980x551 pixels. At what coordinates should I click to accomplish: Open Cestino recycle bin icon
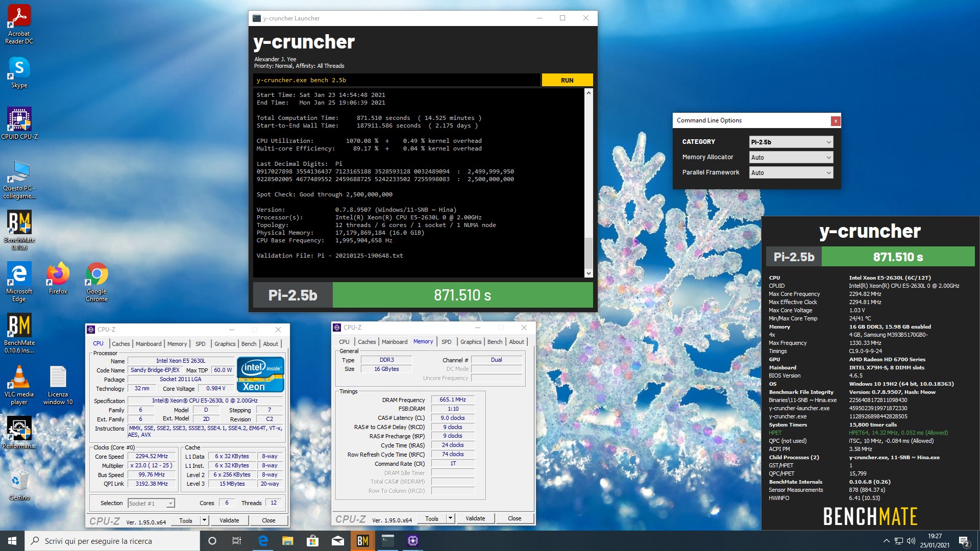19,484
